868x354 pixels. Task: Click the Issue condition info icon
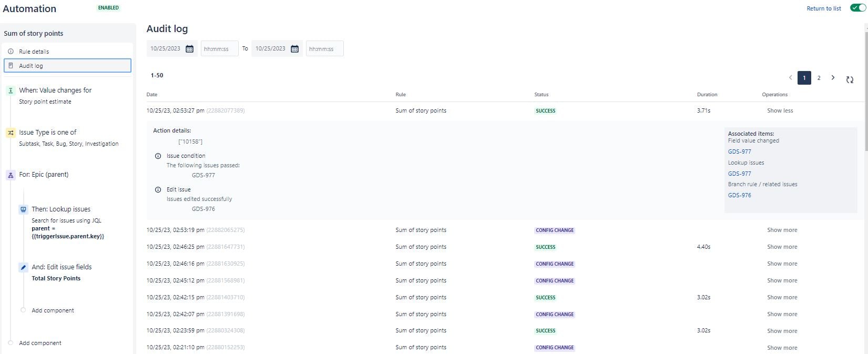click(158, 156)
